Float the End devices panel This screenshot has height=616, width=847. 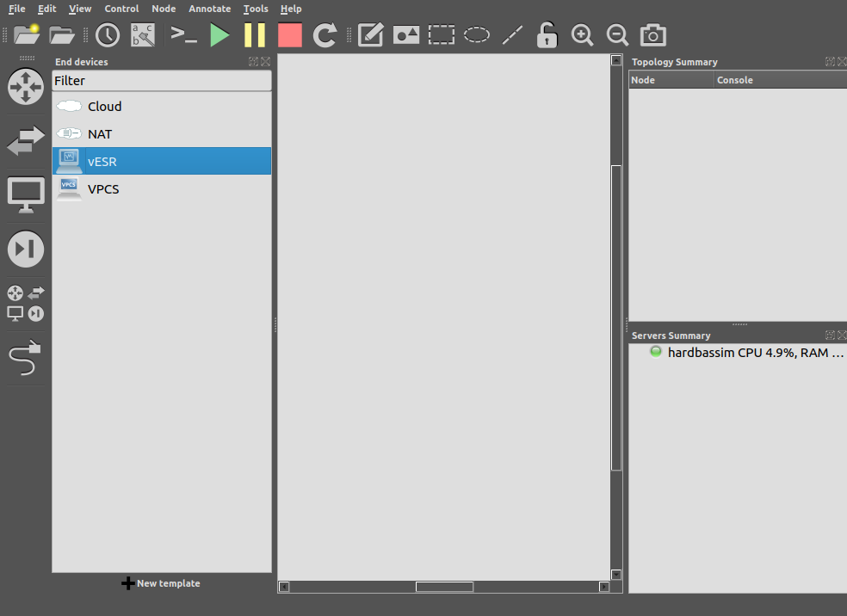253,62
